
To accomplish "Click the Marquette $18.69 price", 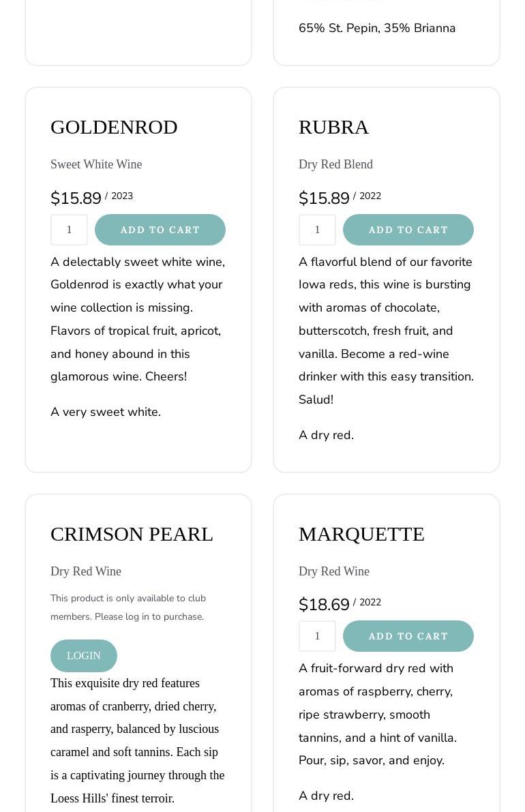I will click(x=324, y=605).
